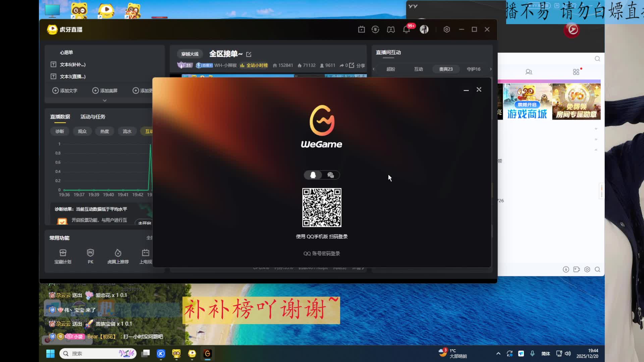Open Huya settings hexagon icon
The height and width of the screenshot is (362, 644).
tap(446, 29)
